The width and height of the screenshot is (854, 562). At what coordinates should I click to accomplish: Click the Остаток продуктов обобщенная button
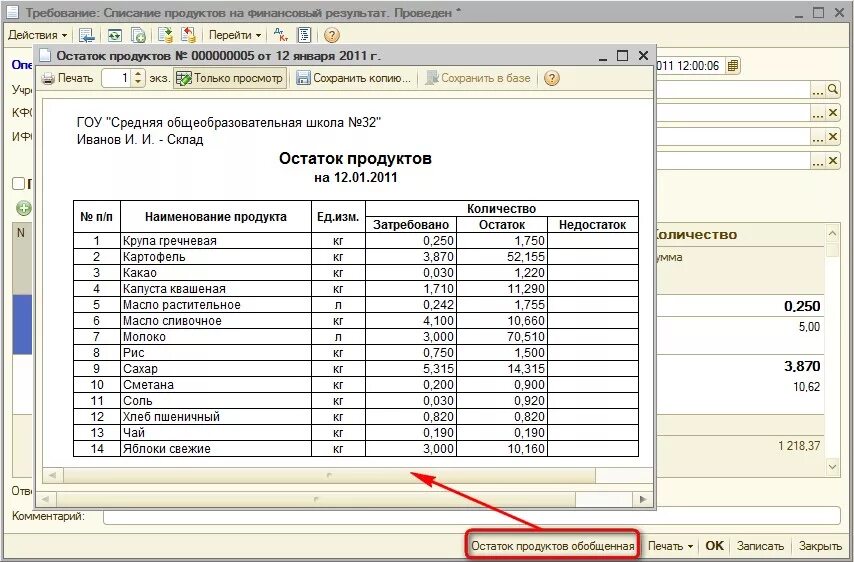point(552,546)
